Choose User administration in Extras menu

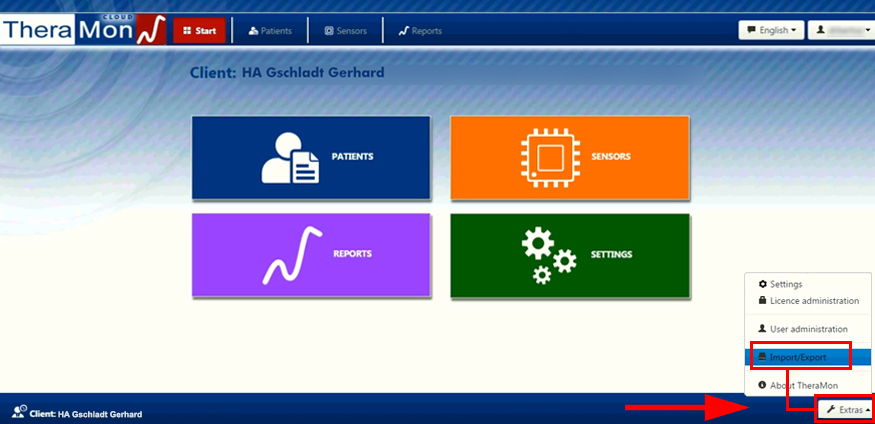808,329
